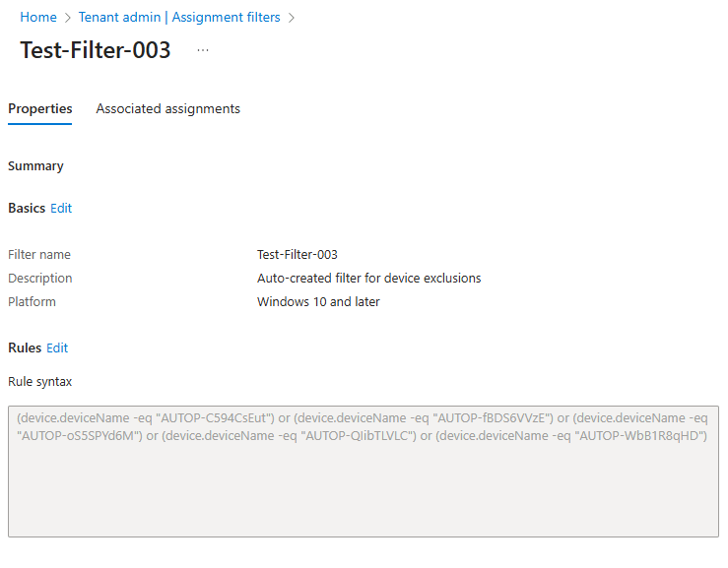Click the Platform field label
The height and width of the screenshot is (568, 728).
pyautogui.click(x=32, y=302)
